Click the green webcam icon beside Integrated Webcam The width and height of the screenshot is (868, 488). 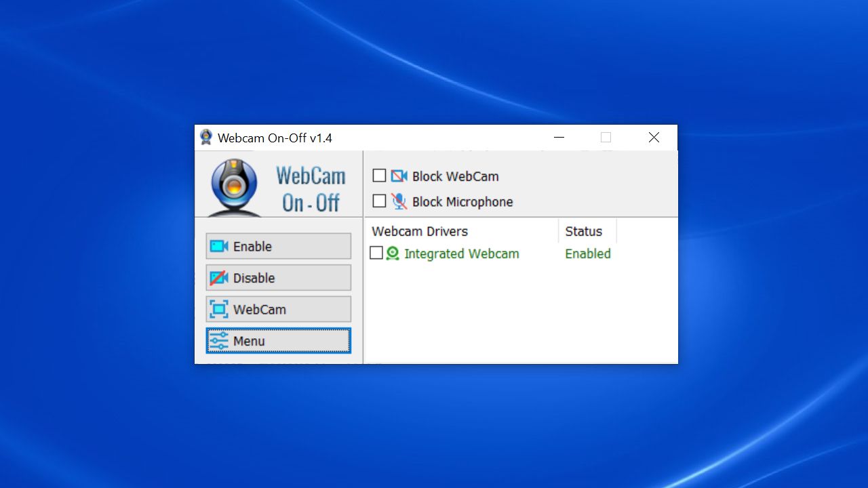393,253
